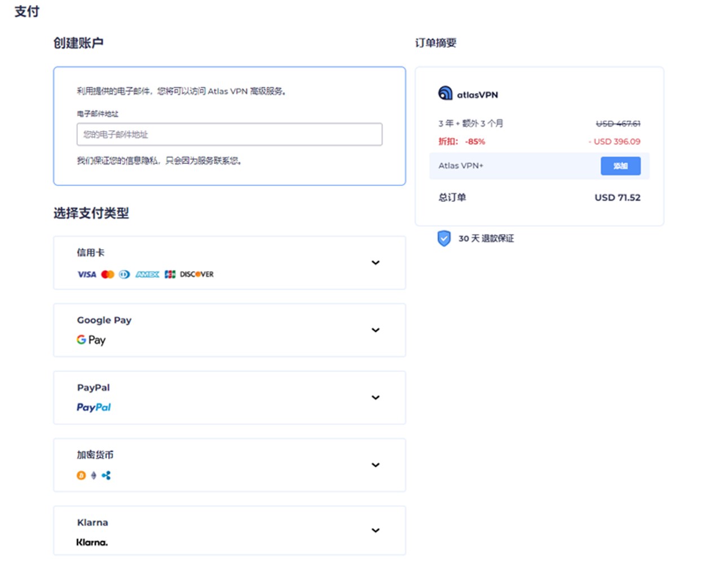728x562 pixels.
Task: Click the AMEX card icon
Action: point(147,275)
